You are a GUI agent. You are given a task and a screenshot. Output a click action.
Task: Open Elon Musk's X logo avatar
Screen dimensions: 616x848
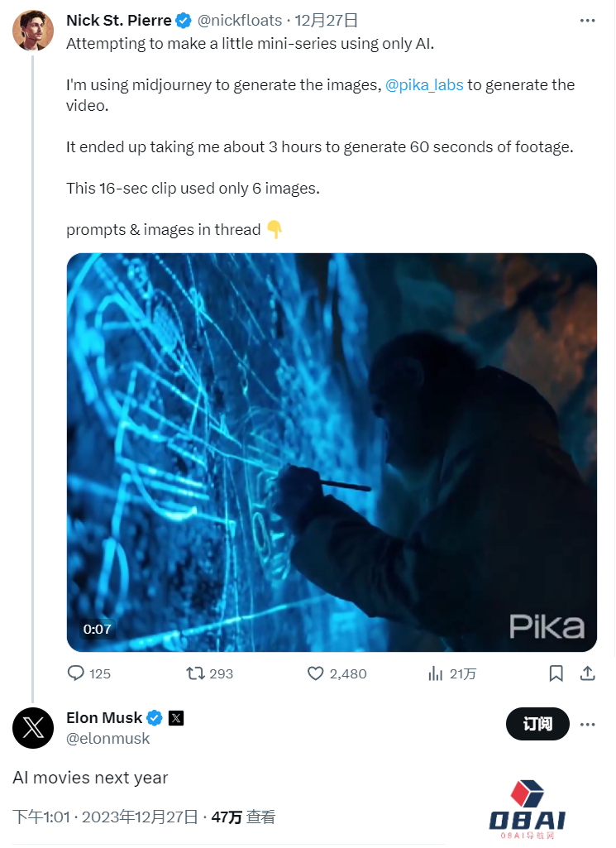coord(33,728)
